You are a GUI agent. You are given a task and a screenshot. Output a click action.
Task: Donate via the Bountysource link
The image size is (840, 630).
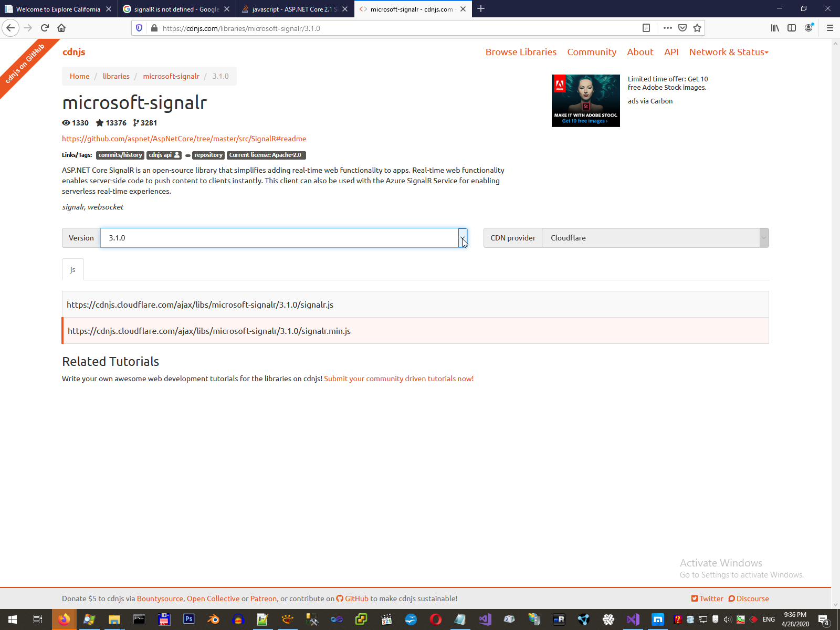click(160, 598)
